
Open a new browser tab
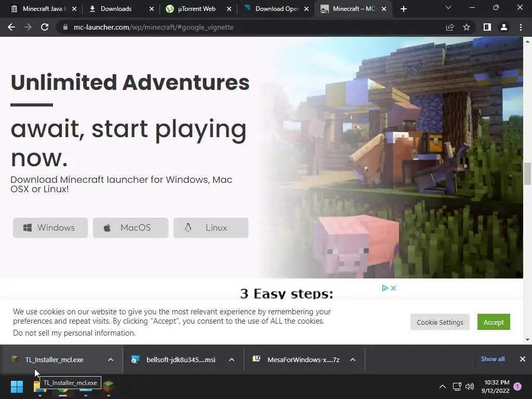tap(403, 9)
